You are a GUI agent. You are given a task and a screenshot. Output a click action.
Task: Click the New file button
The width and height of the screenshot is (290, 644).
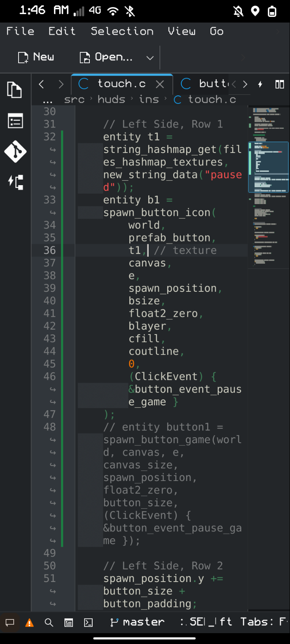(x=36, y=57)
